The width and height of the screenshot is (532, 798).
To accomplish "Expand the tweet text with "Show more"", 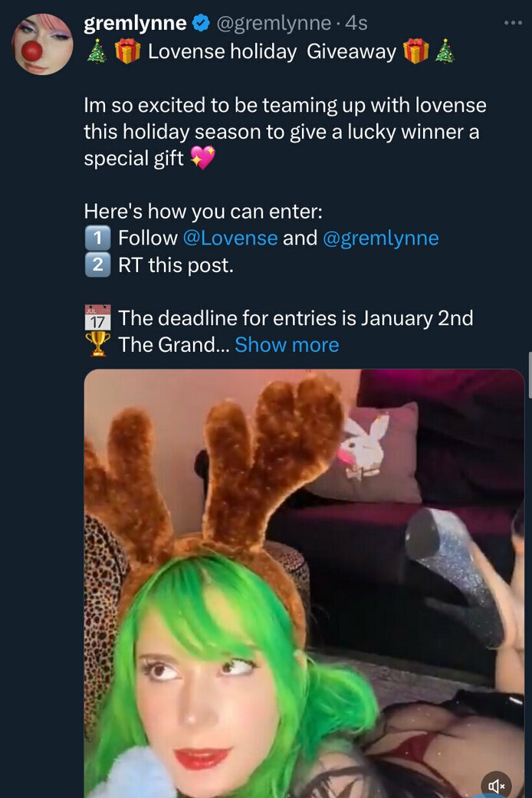I will pyautogui.click(x=287, y=345).
